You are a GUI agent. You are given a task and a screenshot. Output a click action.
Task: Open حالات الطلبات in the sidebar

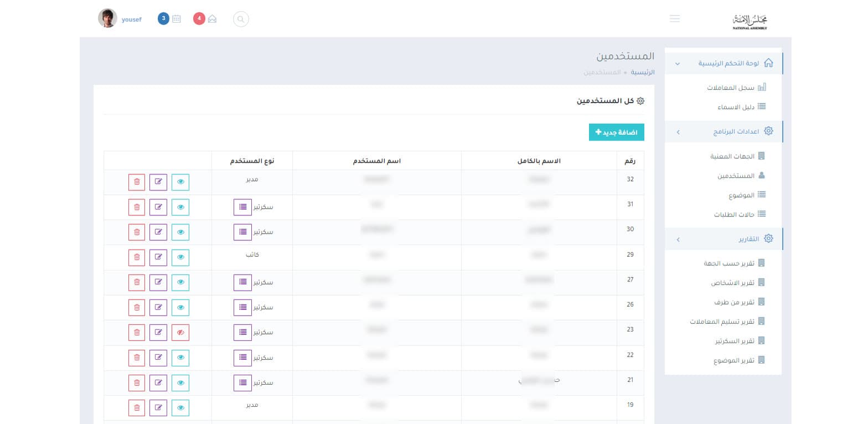[x=740, y=214]
